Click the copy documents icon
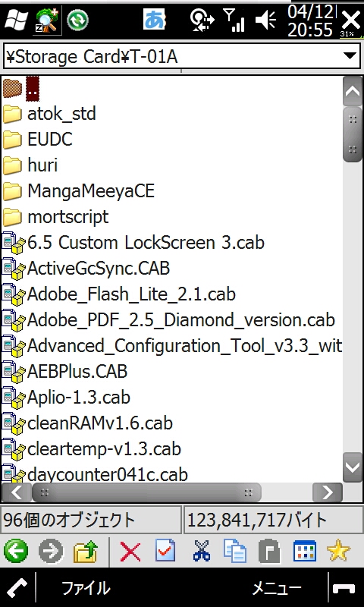The width and height of the screenshot is (364, 607). 235,551
